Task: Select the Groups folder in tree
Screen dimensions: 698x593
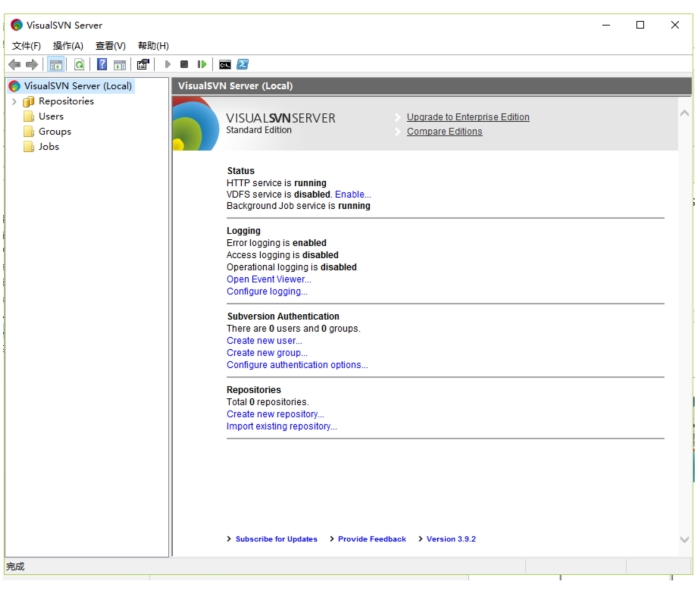Action: tap(55, 131)
